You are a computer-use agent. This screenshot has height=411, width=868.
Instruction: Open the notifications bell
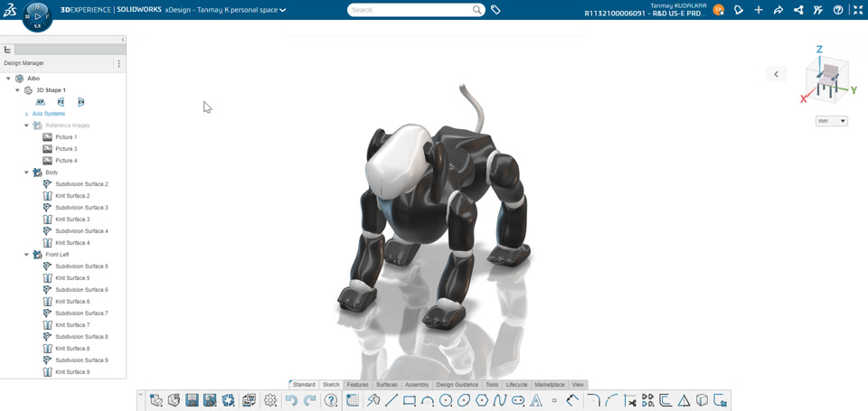coord(739,9)
